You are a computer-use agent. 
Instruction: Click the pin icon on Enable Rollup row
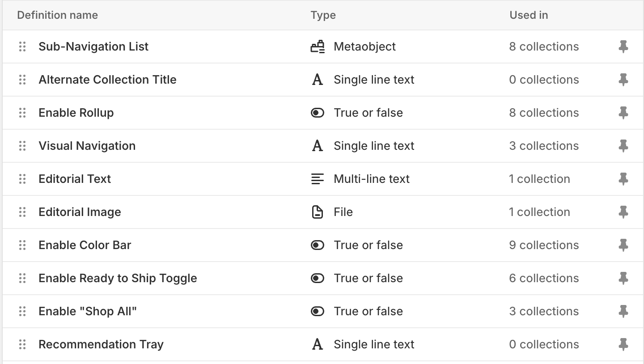pos(623,113)
